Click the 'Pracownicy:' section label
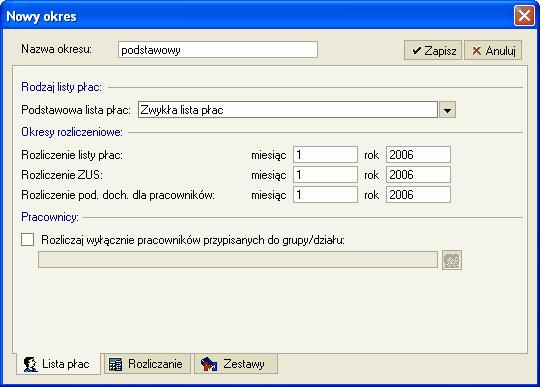This screenshot has width=540, height=387. pos(50,217)
